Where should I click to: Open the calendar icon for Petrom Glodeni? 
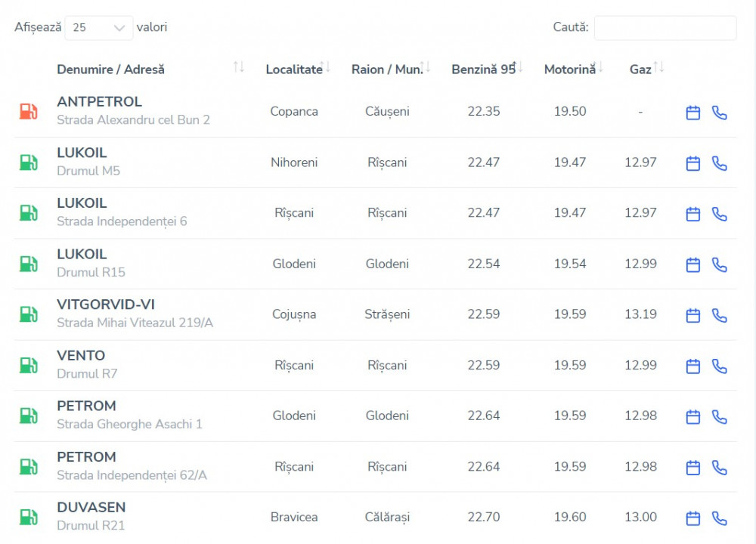coord(692,416)
